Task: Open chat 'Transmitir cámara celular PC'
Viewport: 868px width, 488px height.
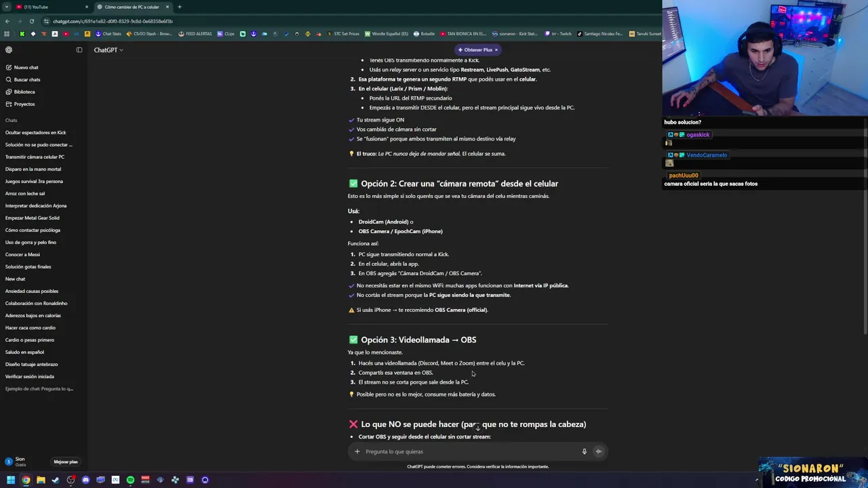Action: pos(35,157)
